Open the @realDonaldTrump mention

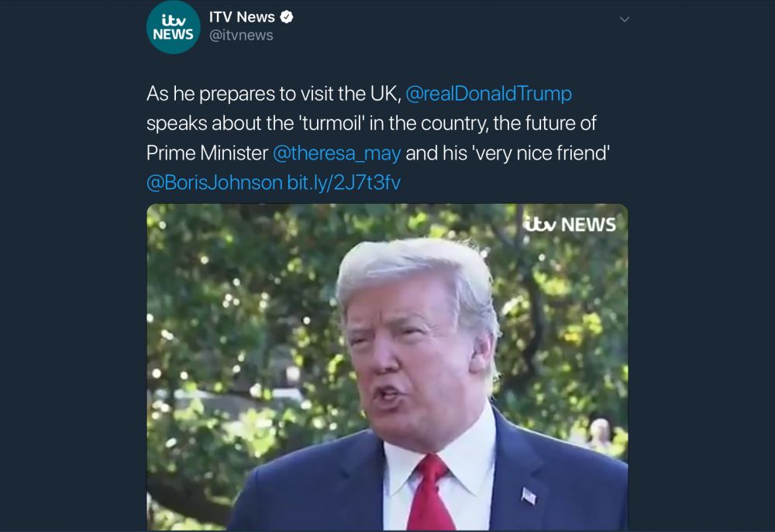[x=489, y=94]
